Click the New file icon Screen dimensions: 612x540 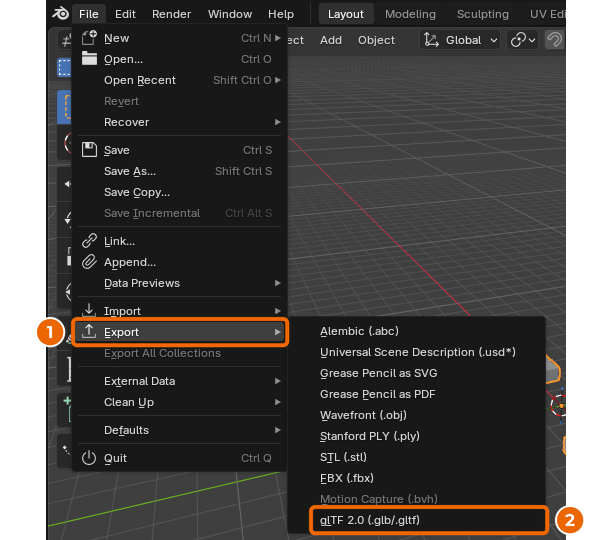[89, 38]
